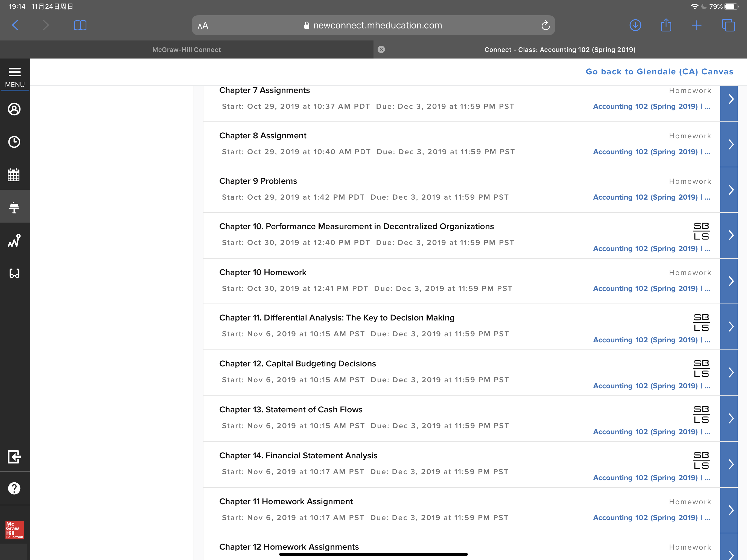Click SmartBook LearnSmart icon for Chapter 14
Image resolution: width=747 pixels, height=560 pixels.
point(701,460)
